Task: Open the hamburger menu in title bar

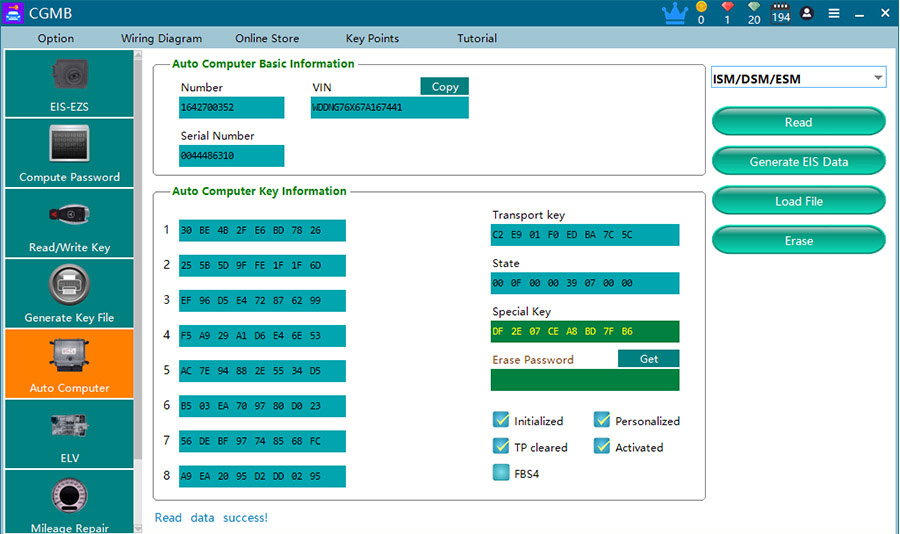Action: (x=833, y=14)
